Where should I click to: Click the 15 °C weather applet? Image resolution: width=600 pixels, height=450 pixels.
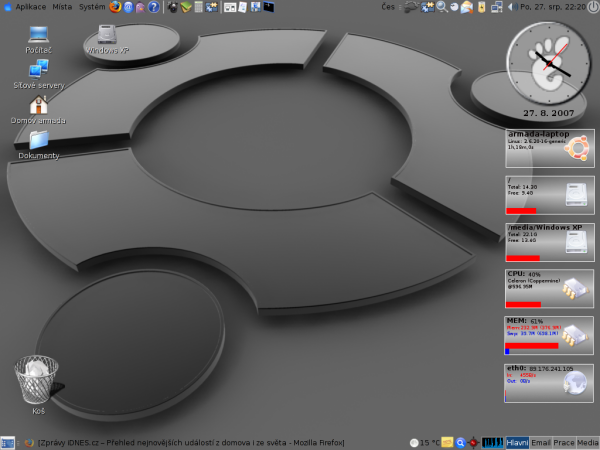click(425, 443)
